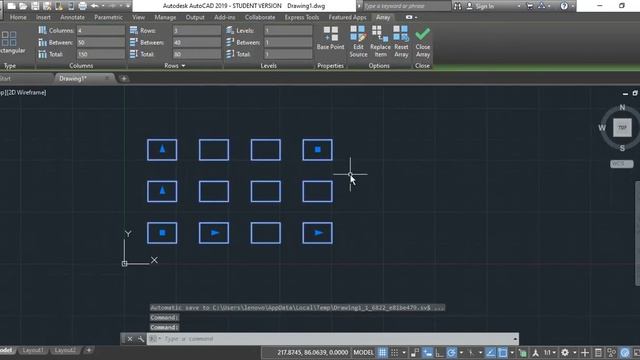Toggle Ortho mode in status bar
This screenshot has height=360, width=640.
(x=440, y=352)
